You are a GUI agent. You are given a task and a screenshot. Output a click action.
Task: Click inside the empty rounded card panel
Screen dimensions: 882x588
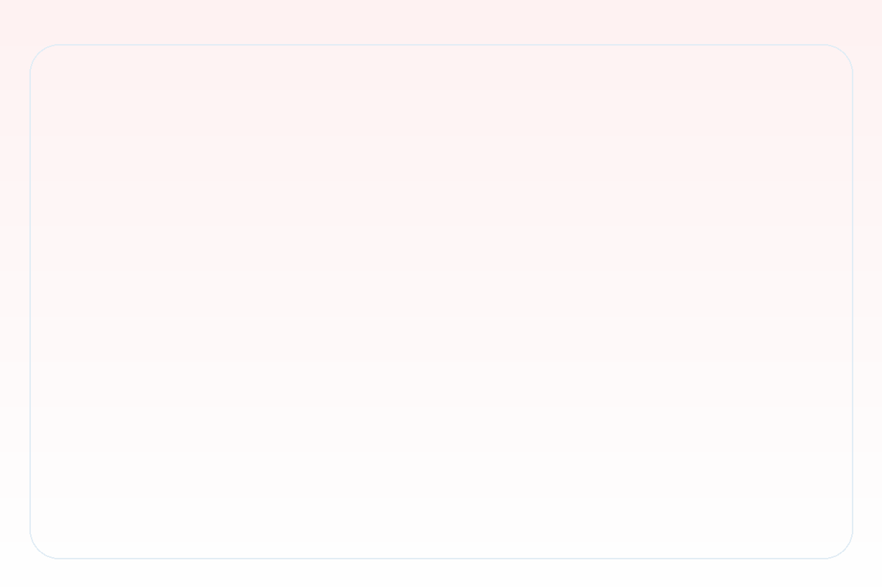[441, 301]
